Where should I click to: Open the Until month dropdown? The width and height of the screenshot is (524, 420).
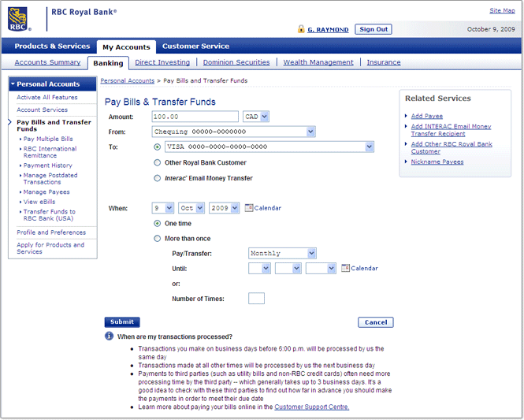[288, 268]
